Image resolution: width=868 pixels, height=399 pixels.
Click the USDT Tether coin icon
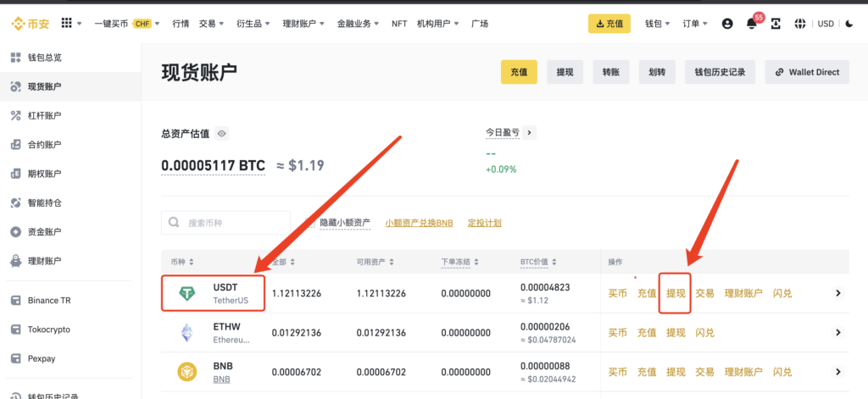click(x=187, y=293)
